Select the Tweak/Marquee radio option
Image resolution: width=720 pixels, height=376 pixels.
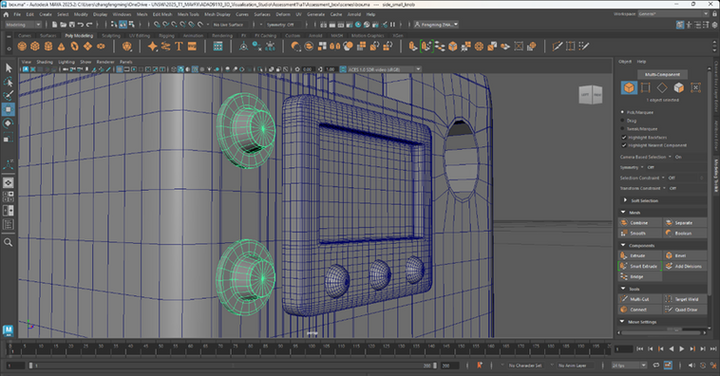pyautogui.click(x=623, y=129)
